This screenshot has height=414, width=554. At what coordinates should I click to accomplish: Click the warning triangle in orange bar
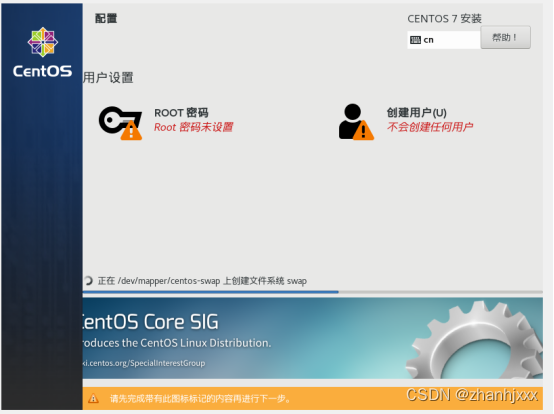pyautogui.click(x=93, y=398)
